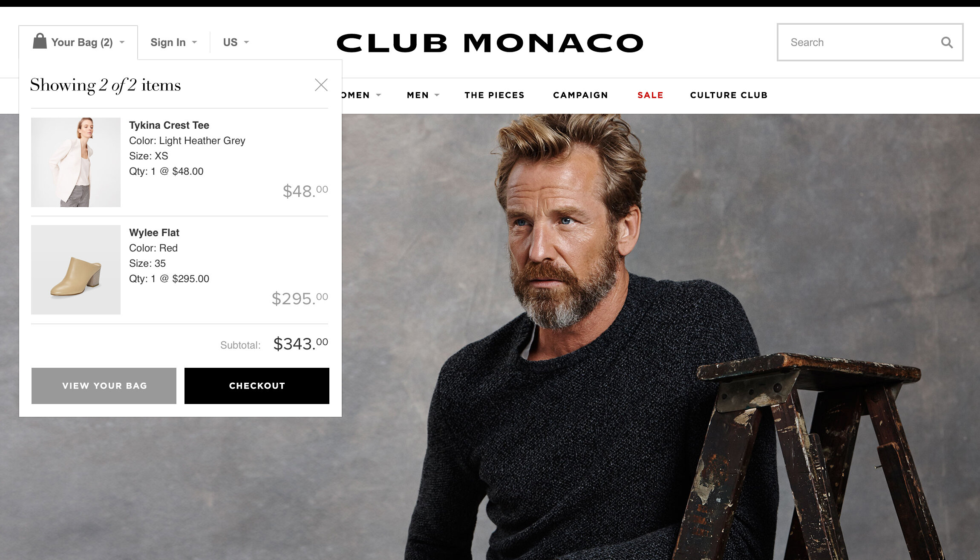Image resolution: width=980 pixels, height=560 pixels.
Task: Open the US country selector
Action: click(x=236, y=42)
